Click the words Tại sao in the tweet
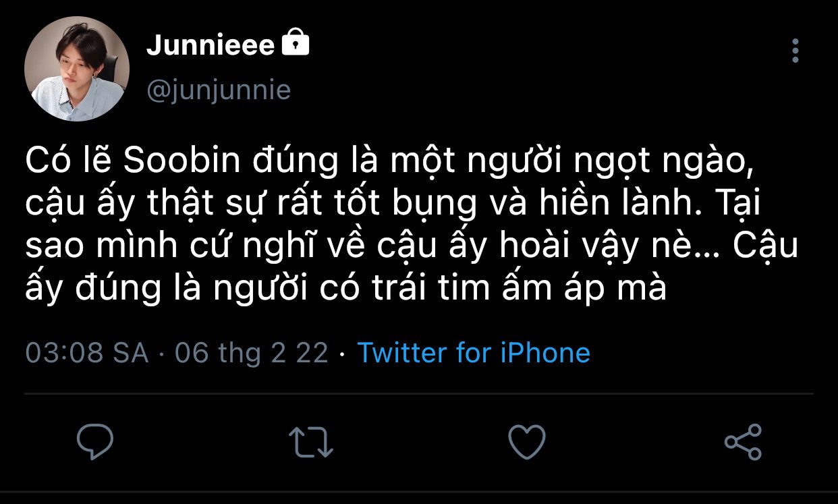Screen dimensions: 838x504 click(x=747, y=204)
